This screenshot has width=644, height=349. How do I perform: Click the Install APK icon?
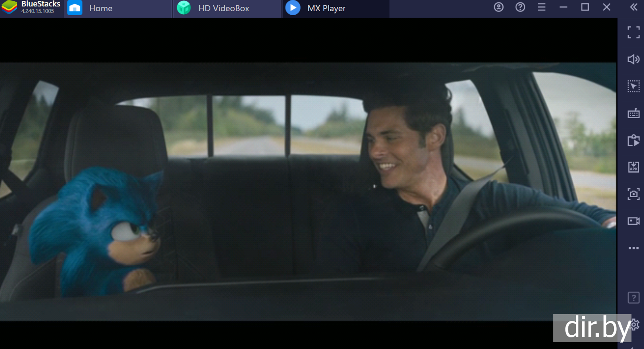tap(633, 167)
